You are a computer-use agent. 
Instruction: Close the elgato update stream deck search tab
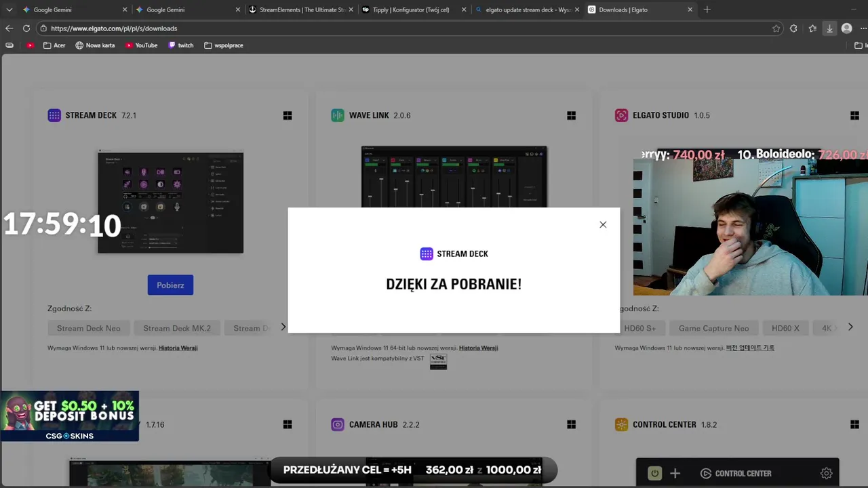point(576,9)
